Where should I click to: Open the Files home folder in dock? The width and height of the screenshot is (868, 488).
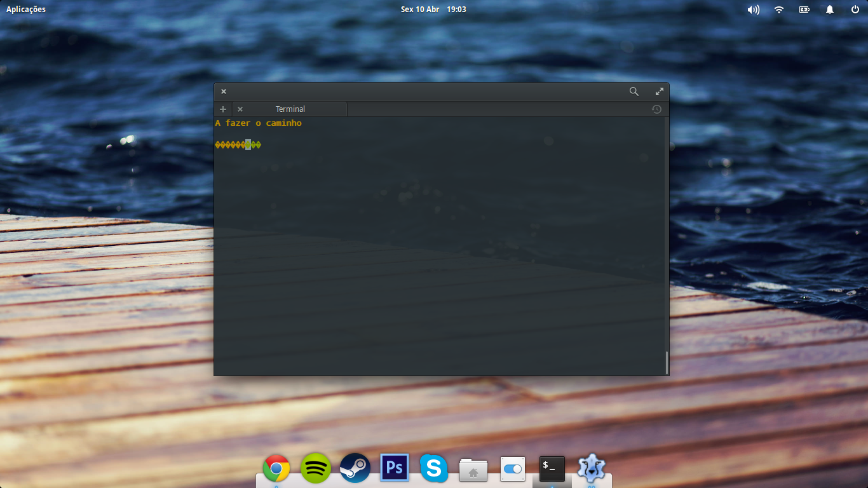click(473, 470)
